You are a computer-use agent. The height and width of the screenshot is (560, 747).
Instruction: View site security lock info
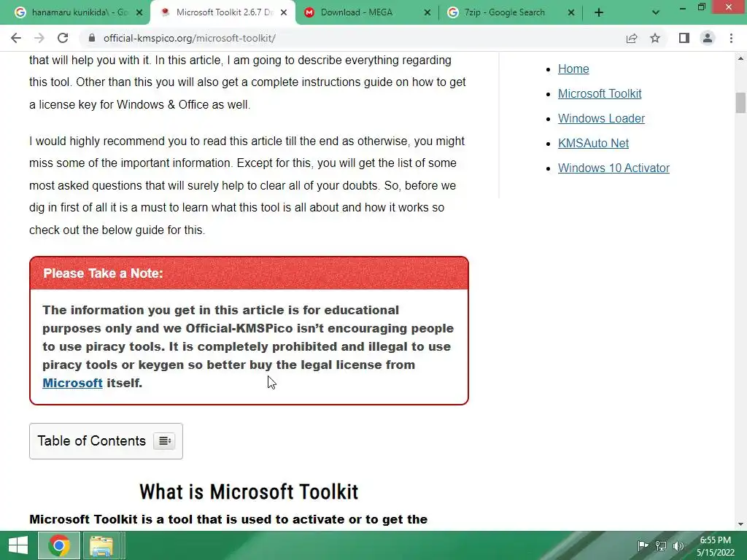[x=92, y=38]
